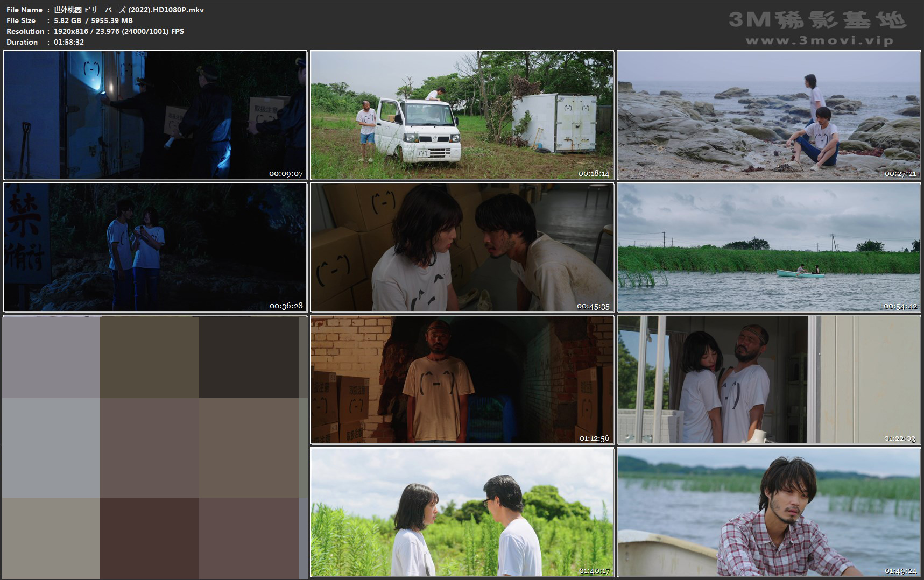Click the file name text ending in .mkv

(129, 10)
